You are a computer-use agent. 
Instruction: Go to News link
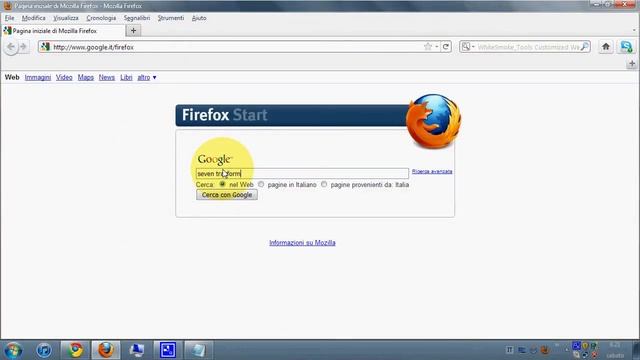click(107, 78)
